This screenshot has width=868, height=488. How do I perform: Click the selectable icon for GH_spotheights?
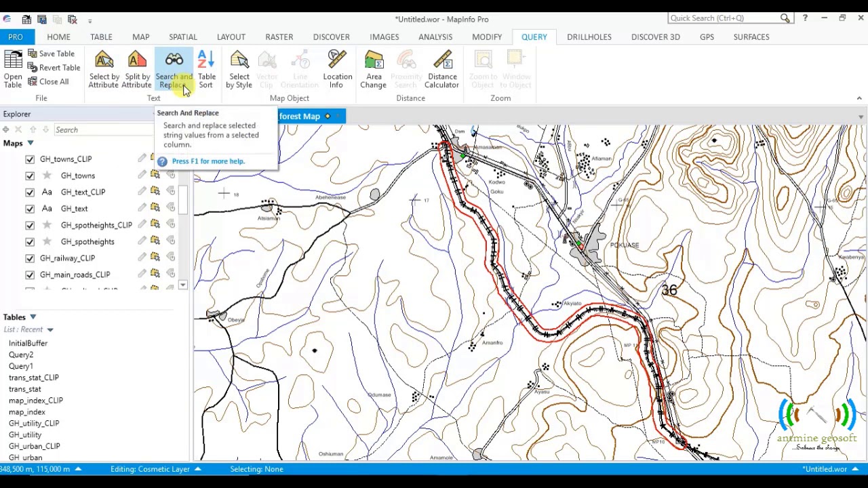coord(155,241)
